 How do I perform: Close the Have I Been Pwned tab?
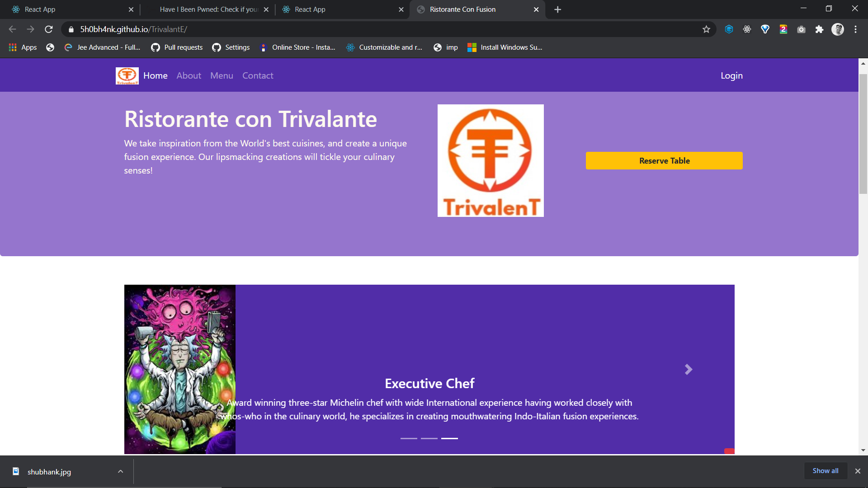point(266,9)
